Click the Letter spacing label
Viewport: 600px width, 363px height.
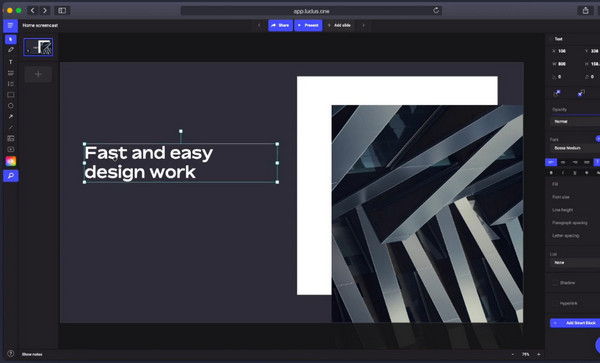tap(566, 236)
